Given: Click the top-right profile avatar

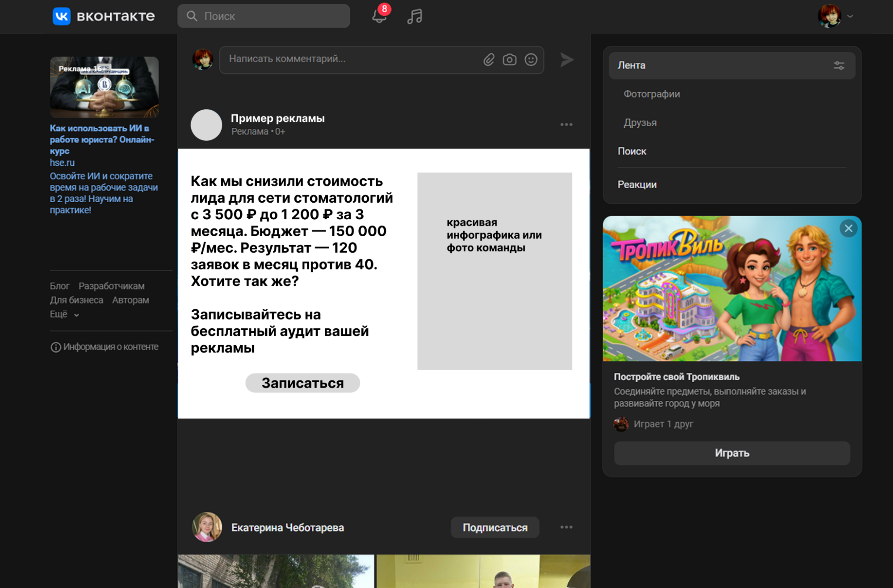Looking at the screenshot, I should click(x=830, y=16).
